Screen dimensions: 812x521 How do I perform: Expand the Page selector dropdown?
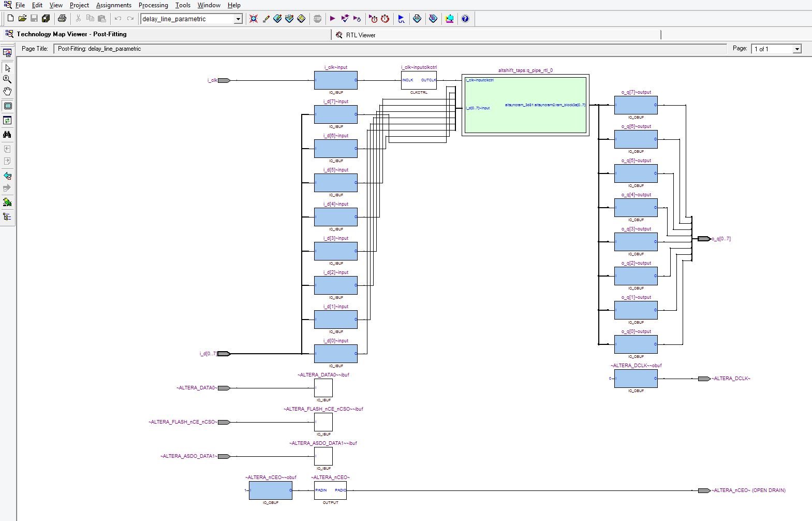coord(797,49)
